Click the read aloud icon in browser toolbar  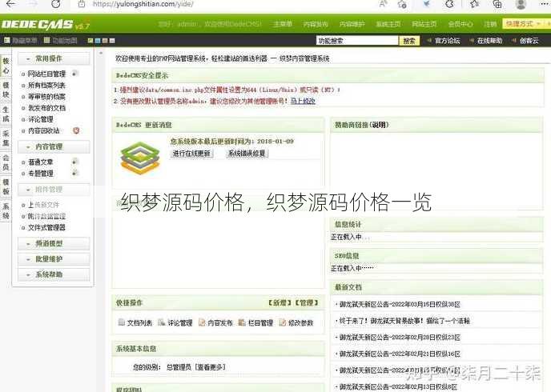coord(383,4)
